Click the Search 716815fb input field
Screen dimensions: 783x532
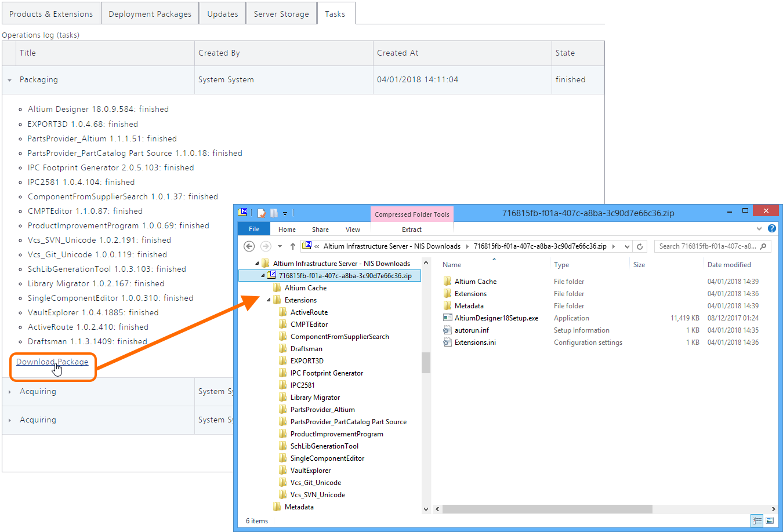click(706, 246)
